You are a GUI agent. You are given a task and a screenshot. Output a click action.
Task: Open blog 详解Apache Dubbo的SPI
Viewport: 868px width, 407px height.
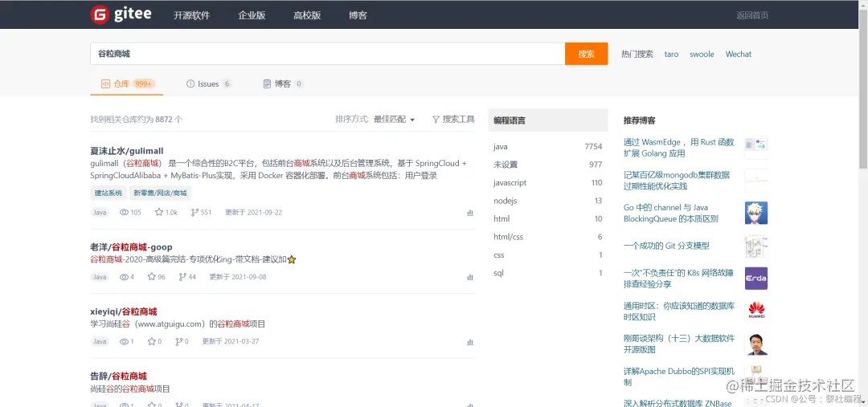click(678, 376)
